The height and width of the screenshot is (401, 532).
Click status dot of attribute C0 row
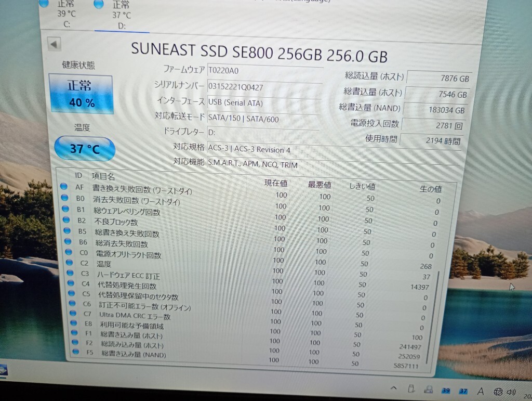pos(69,252)
